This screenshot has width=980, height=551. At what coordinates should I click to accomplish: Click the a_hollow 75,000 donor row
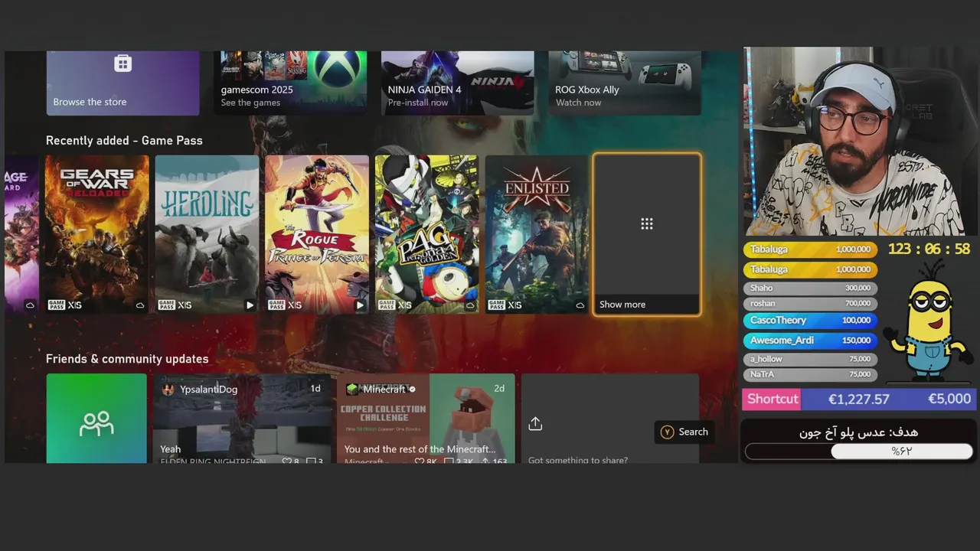tap(810, 359)
